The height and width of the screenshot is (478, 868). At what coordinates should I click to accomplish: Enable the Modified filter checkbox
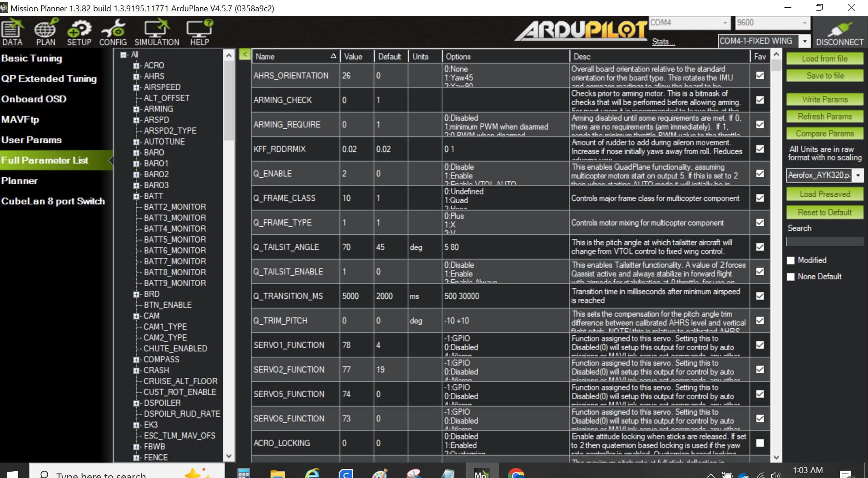pyautogui.click(x=791, y=260)
